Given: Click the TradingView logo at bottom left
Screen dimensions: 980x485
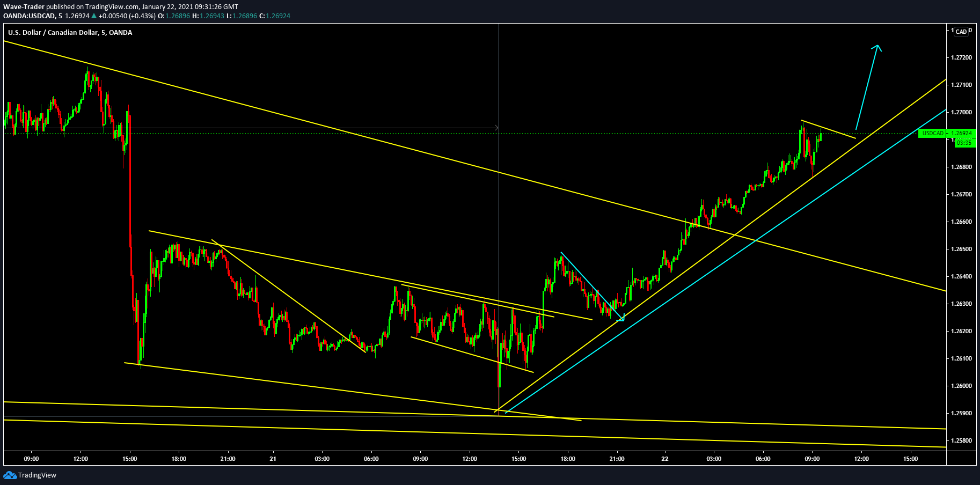Looking at the screenshot, I should [30, 475].
